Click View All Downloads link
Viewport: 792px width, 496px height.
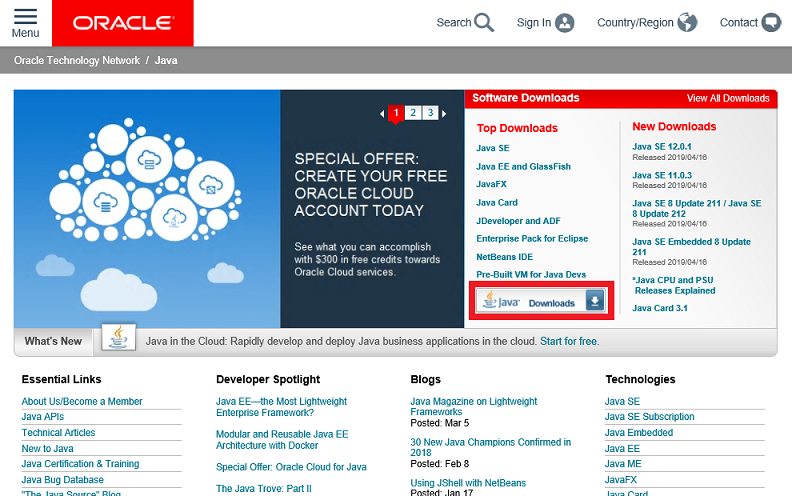click(x=728, y=98)
